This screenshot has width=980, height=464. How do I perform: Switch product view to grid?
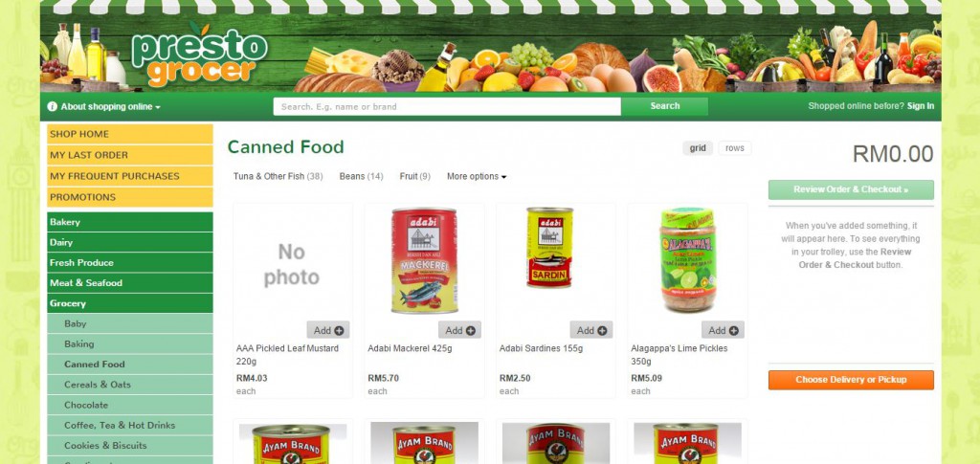[x=698, y=148]
